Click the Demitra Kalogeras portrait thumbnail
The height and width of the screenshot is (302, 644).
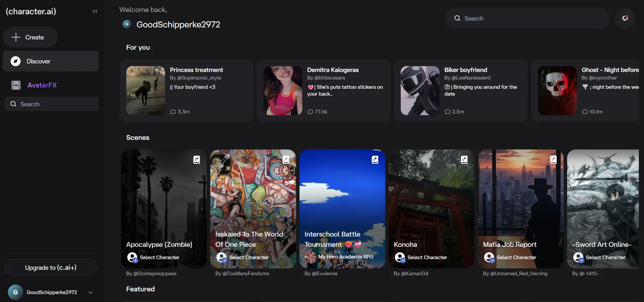coord(283,90)
